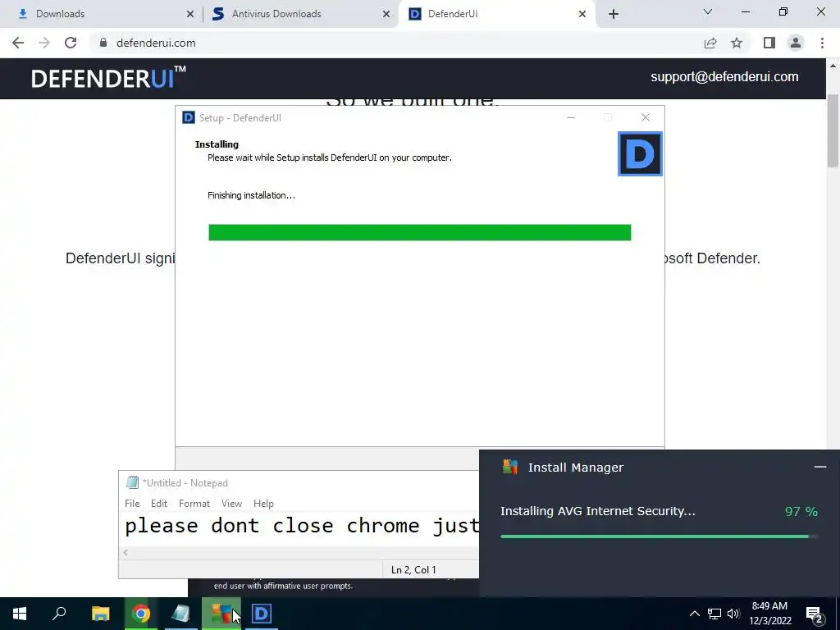Click the 97 % progress value
Screen dimensions: 840x630
coord(801,512)
